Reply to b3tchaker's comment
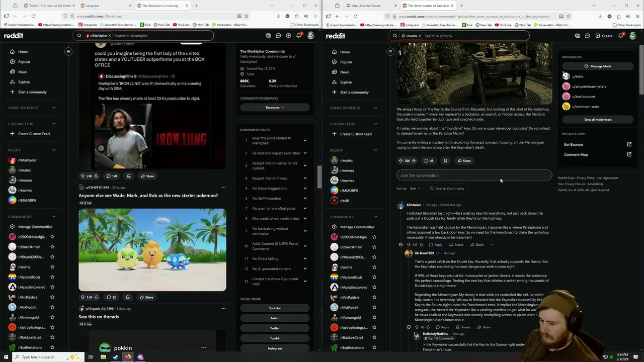Viewport: 644px width, 362px height. [x=435, y=245]
